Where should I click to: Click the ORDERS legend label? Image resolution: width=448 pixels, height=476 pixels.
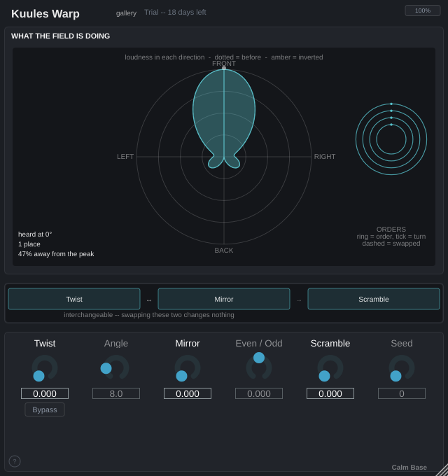pos(391,229)
